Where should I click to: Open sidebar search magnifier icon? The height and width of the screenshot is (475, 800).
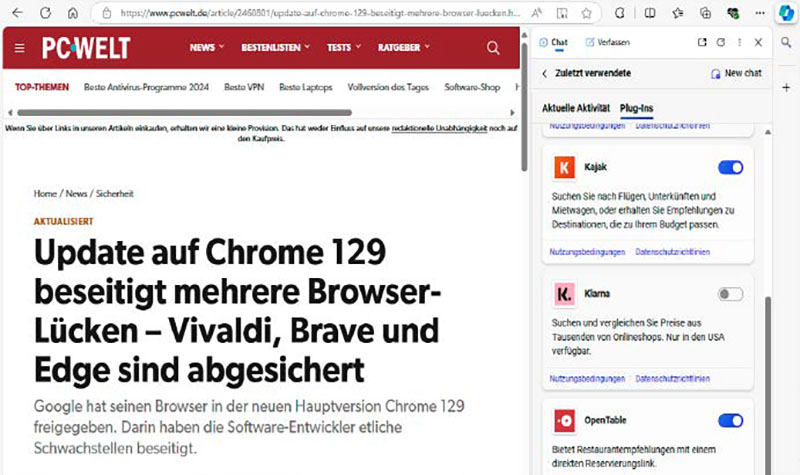coord(786,43)
